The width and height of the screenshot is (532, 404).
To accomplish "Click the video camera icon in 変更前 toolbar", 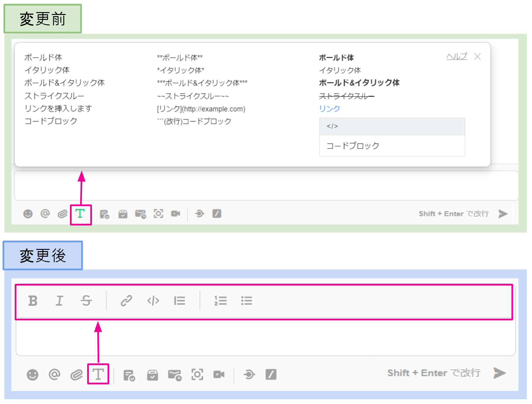I will coord(176,214).
